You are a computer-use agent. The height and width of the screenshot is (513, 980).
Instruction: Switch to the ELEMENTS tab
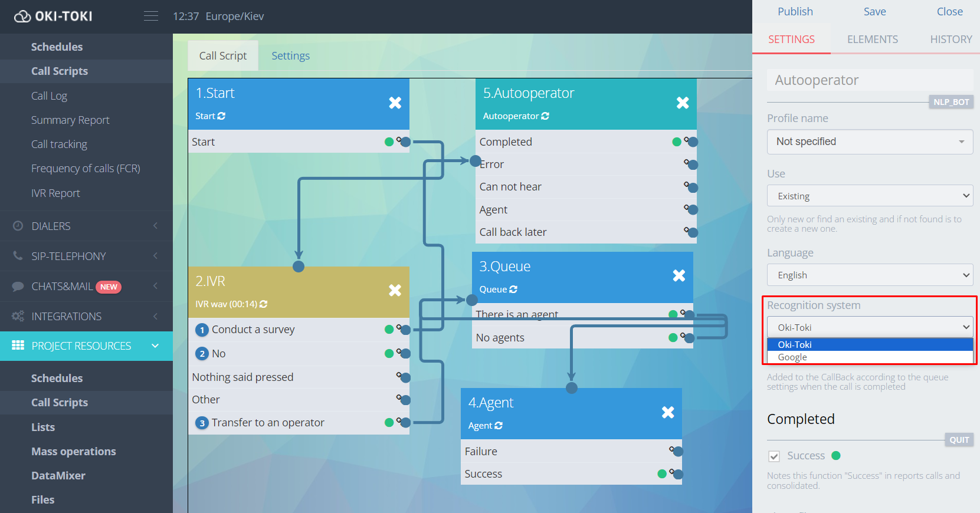[872, 40]
